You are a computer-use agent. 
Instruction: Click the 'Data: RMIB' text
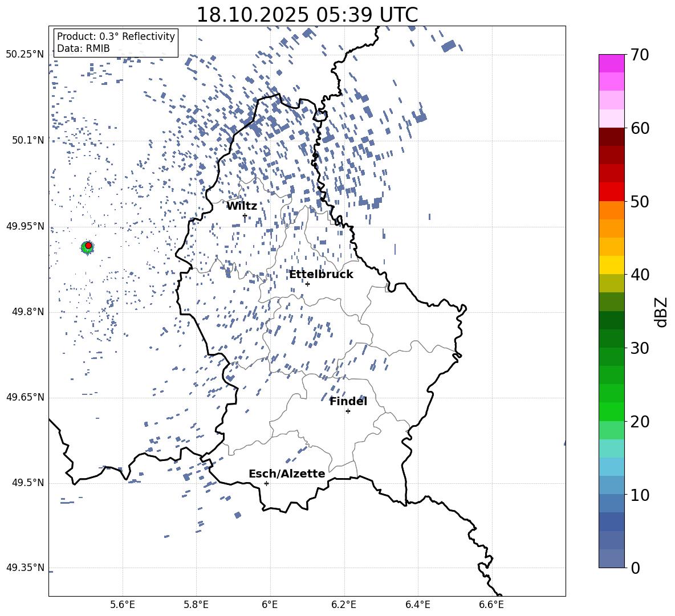tap(83, 48)
